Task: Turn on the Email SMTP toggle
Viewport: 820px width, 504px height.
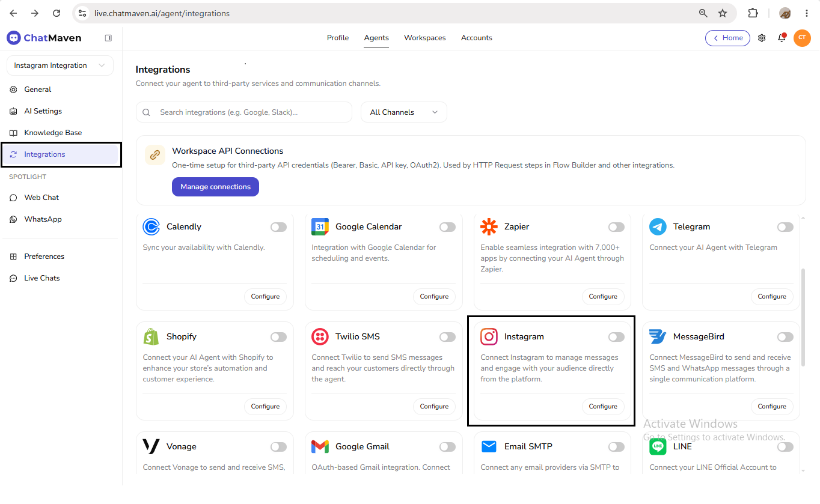Action: pos(616,447)
